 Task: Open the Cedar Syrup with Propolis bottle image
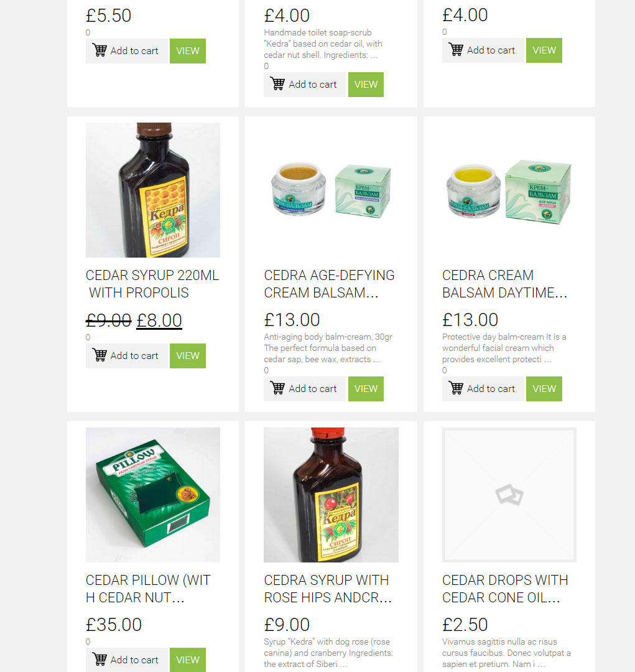(153, 190)
